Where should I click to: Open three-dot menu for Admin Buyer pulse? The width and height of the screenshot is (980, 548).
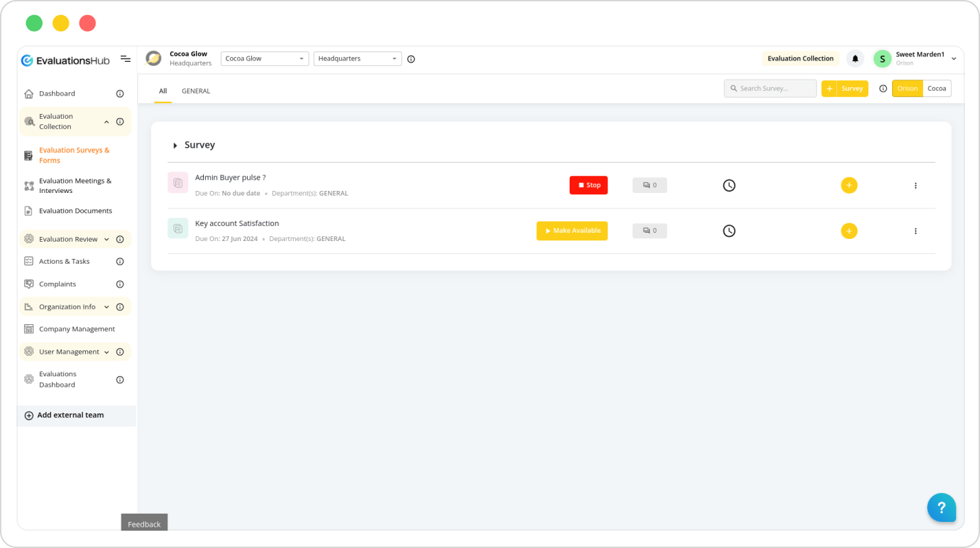click(915, 185)
